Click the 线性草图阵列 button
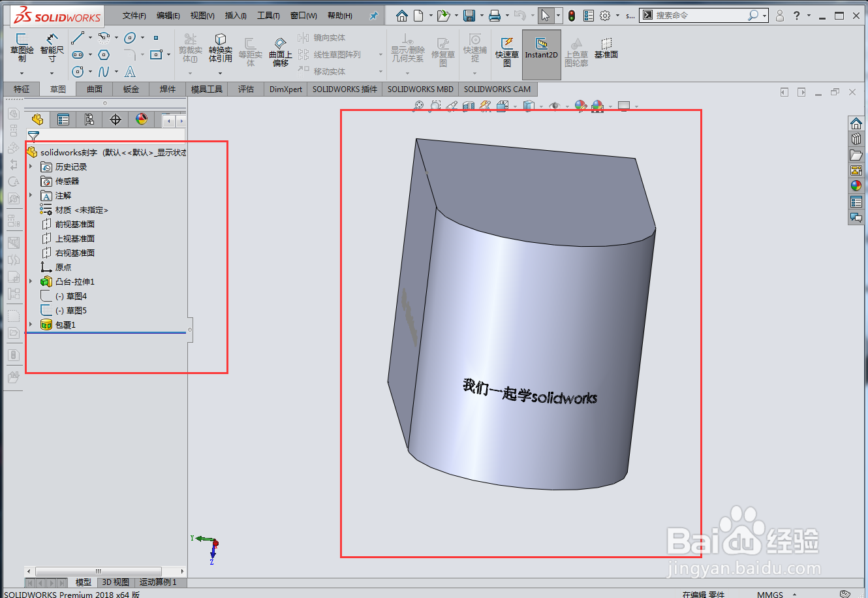 [330, 55]
